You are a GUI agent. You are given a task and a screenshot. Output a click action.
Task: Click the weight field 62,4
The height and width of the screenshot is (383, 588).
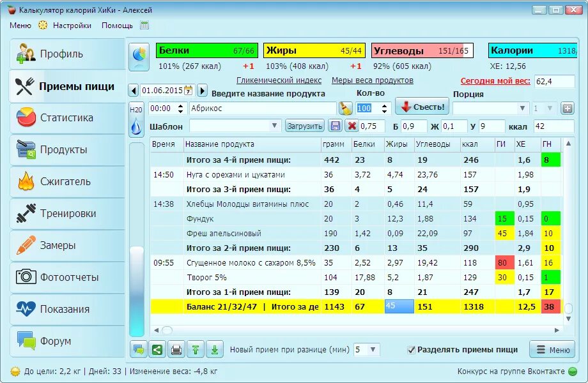tap(554, 81)
